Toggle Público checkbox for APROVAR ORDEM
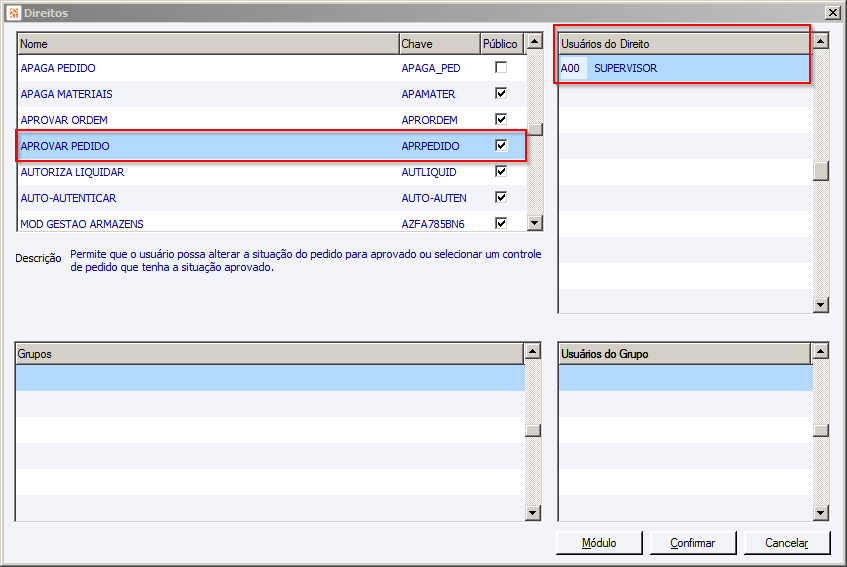This screenshot has height=567, width=847. (501, 119)
